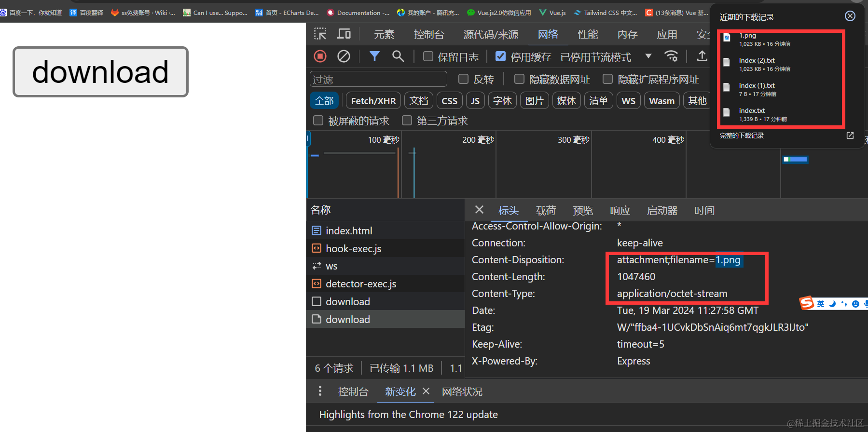Filter requests by 字体
This screenshot has height=432, width=868.
point(502,101)
